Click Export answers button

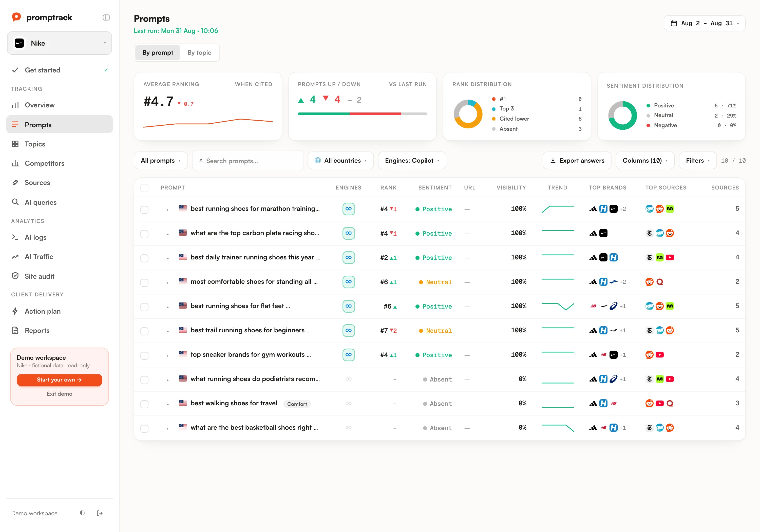point(577,161)
